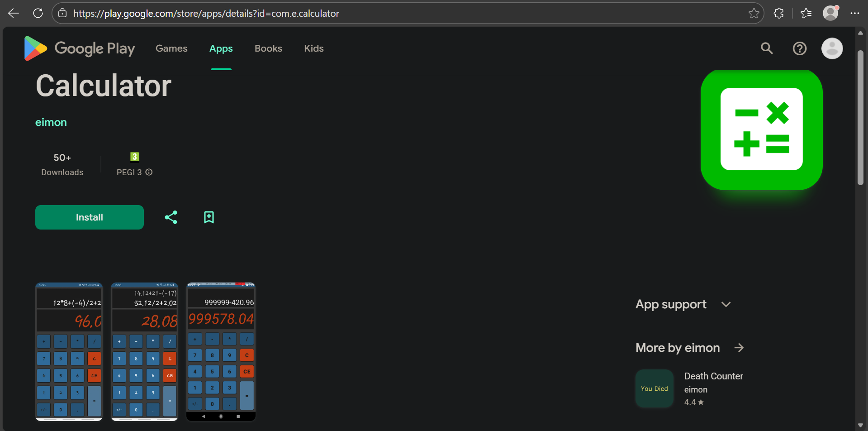Open the Google account avatar
The height and width of the screenshot is (431, 868).
point(832,48)
